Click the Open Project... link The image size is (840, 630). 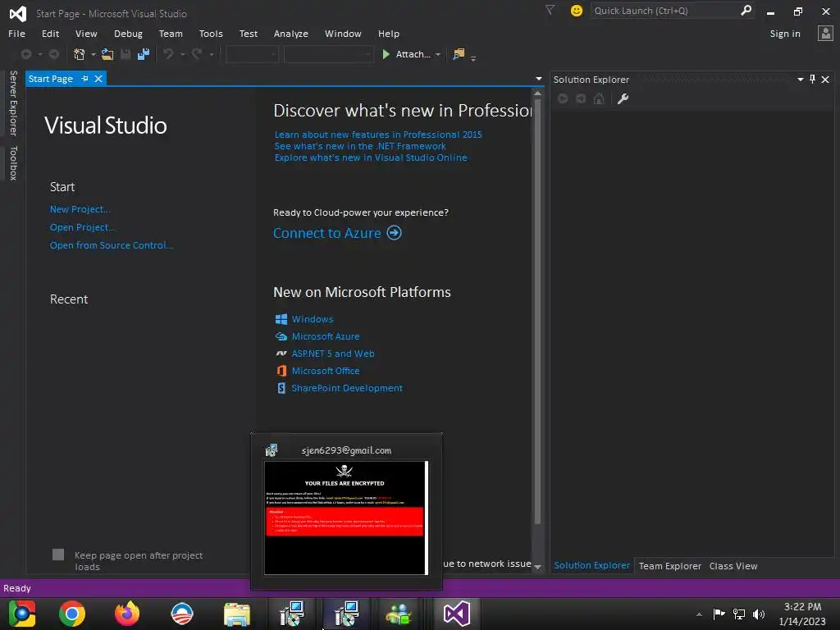pos(83,227)
